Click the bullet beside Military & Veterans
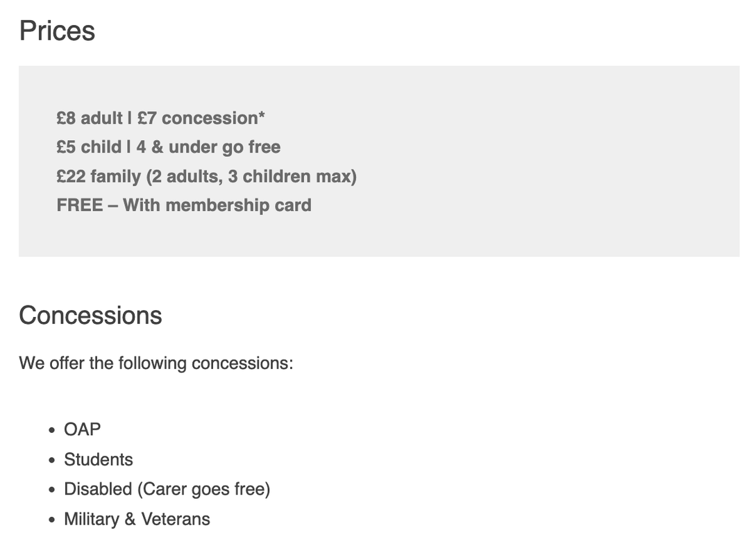Image resolution: width=756 pixels, height=555 pixels. point(52,520)
